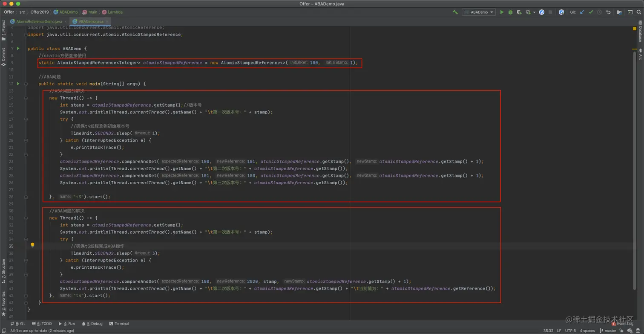Viewport: 644px width, 334px height.
Task: Collapse the main method fold marker
Action: pos(26,84)
